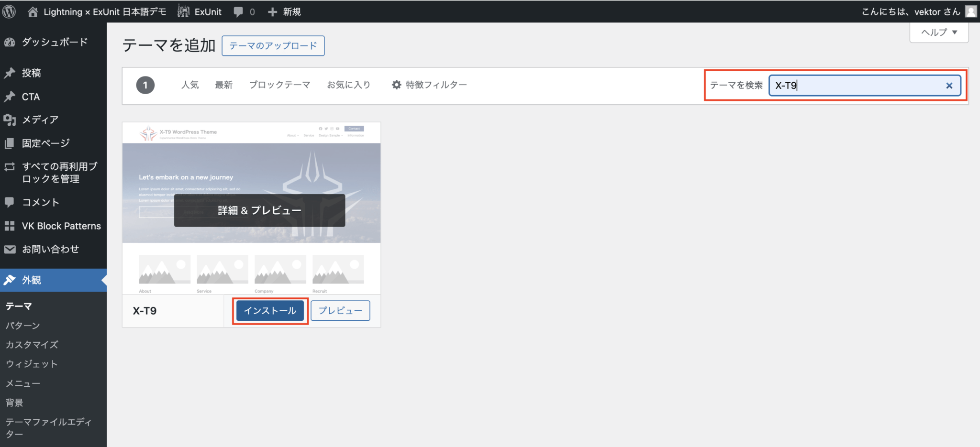Click the お問い合わせ envelope icon
Screen dimensions: 980x447
10,249
